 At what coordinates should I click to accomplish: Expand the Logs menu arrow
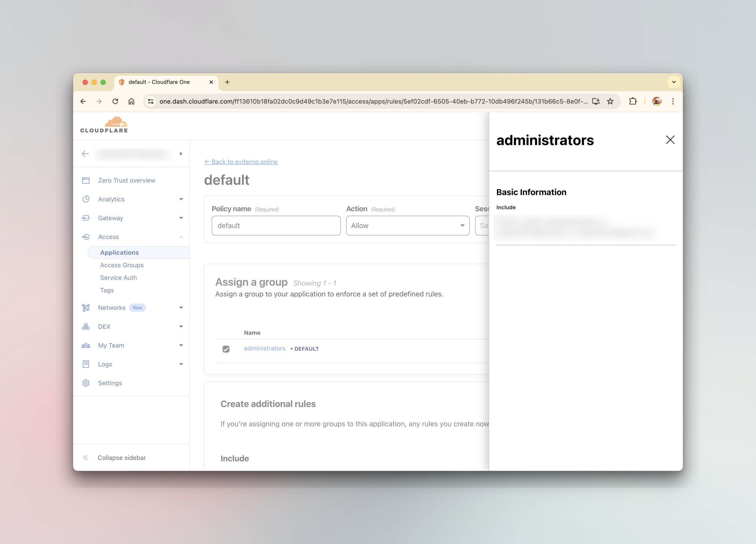(x=181, y=364)
